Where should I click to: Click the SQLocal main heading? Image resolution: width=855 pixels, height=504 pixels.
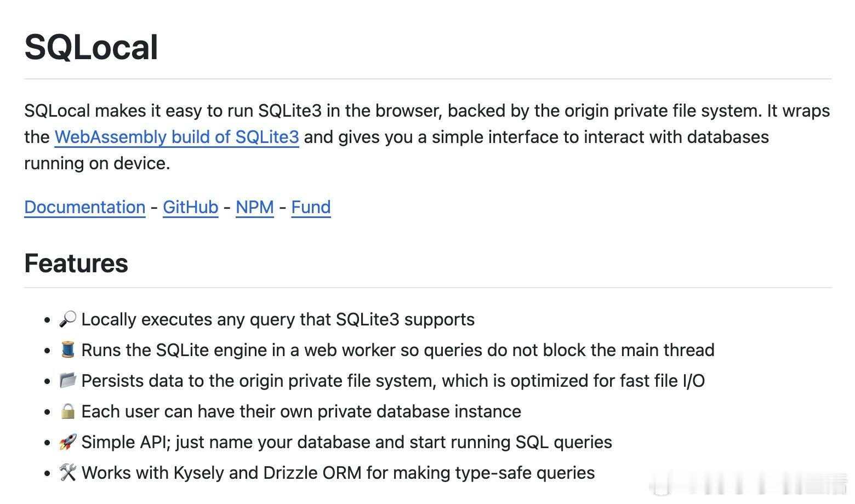[x=91, y=47]
